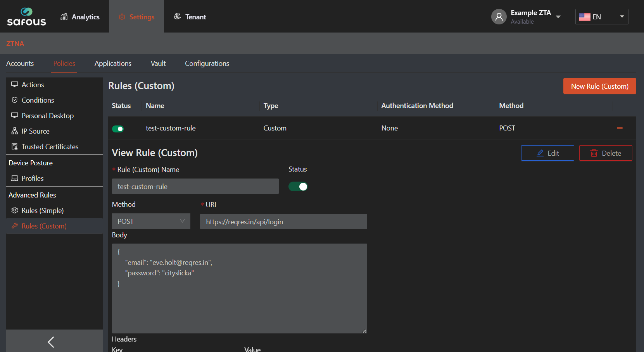Click the Conditions shield icon

[x=15, y=100]
